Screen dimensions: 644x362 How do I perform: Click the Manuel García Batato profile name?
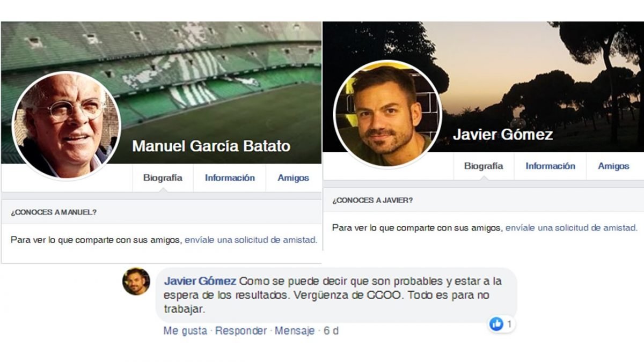click(x=211, y=146)
